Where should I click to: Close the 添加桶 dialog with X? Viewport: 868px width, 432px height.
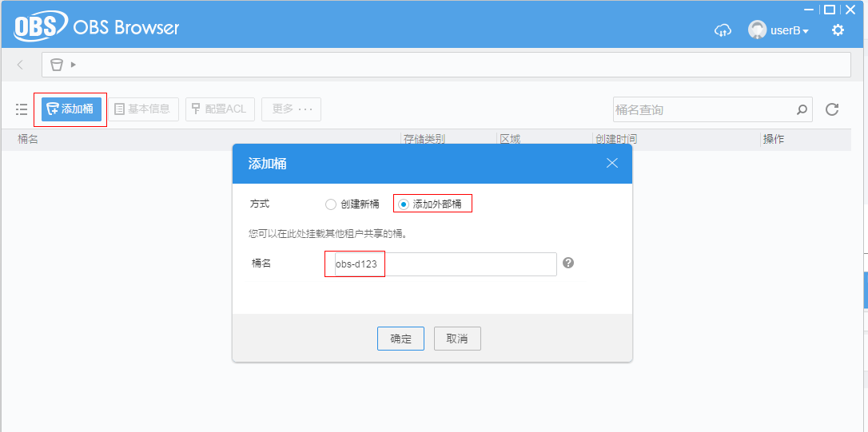611,163
